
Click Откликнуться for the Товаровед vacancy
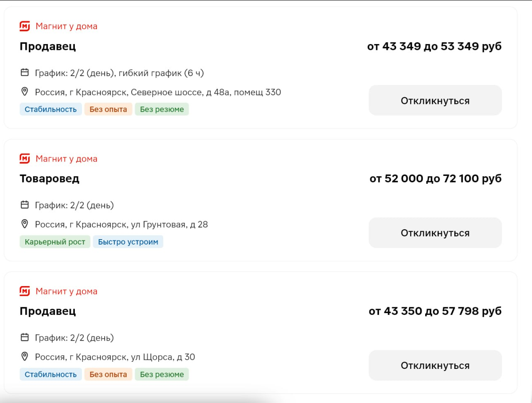(435, 233)
